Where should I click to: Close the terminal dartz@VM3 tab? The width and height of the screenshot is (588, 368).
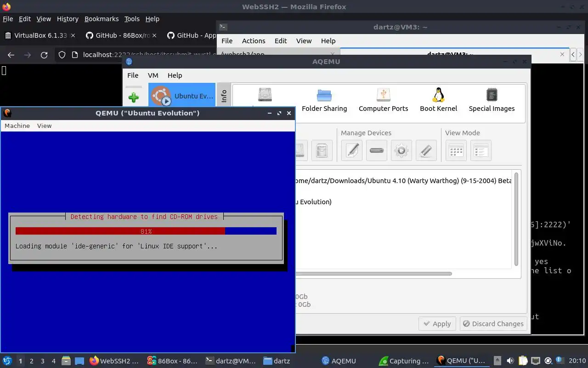point(562,54)
